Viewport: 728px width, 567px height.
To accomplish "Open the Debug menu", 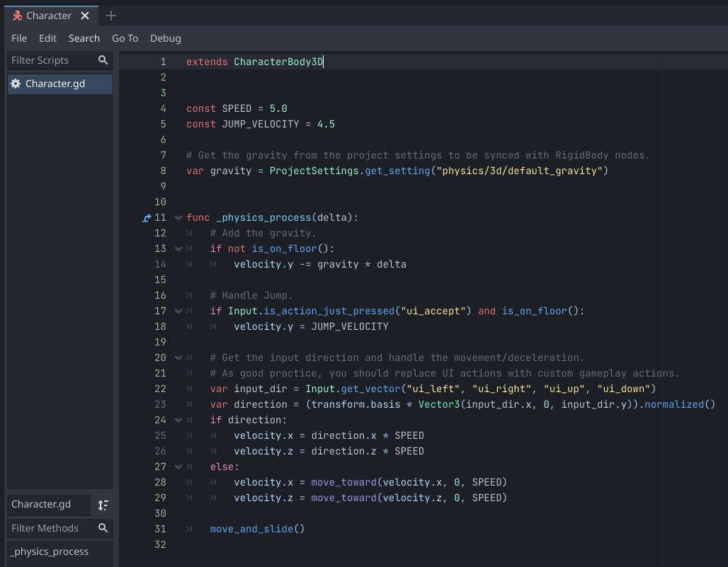I will point(166,38).
